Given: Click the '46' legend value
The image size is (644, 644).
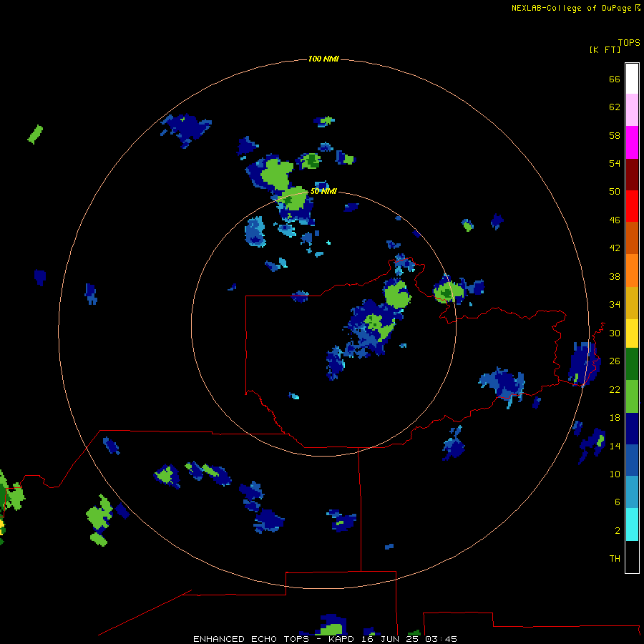Looking at the screenshot, I should point(615,220).
